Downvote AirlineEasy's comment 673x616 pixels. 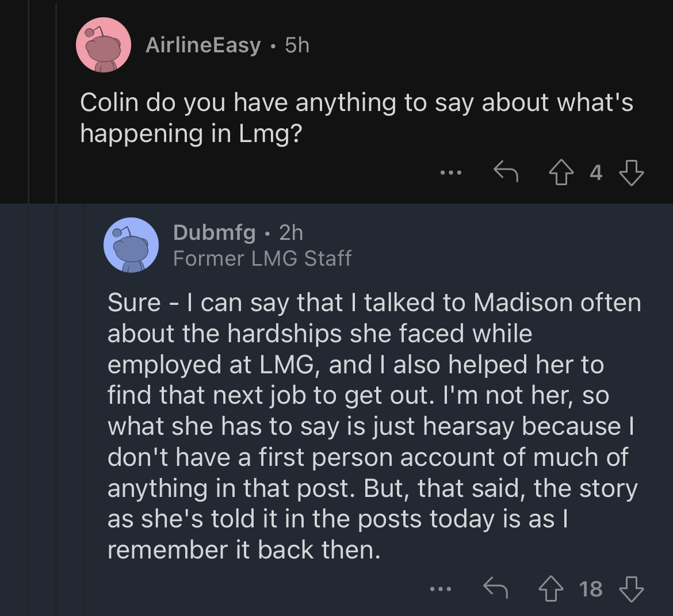click(x=632, y=173)
